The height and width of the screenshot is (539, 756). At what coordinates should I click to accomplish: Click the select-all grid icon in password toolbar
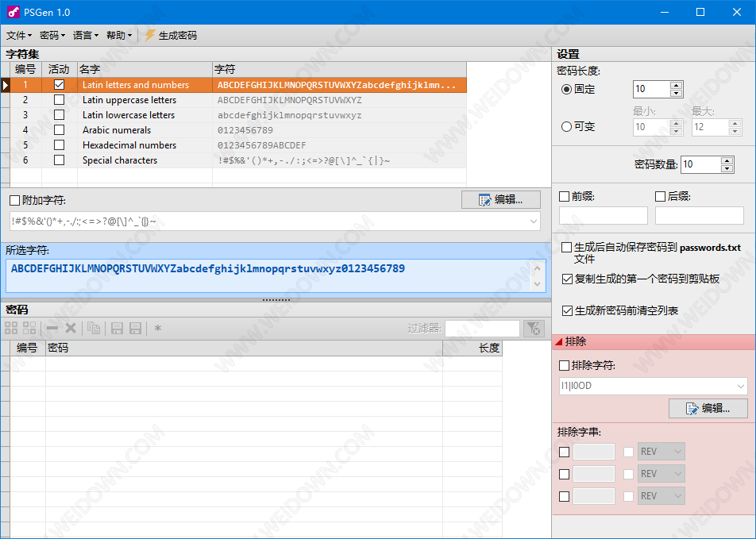click(11, 328)
